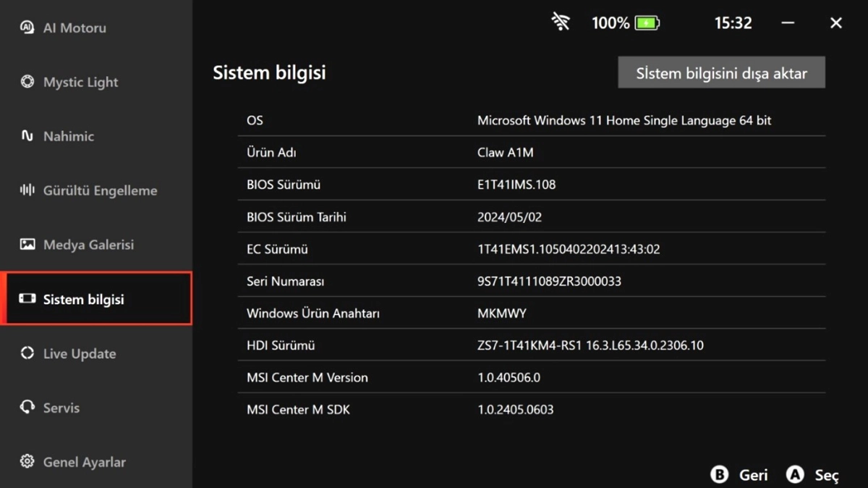Click the Ürün Adı label
The width and height of the screenshot is (868, 488).
[271, 153]
